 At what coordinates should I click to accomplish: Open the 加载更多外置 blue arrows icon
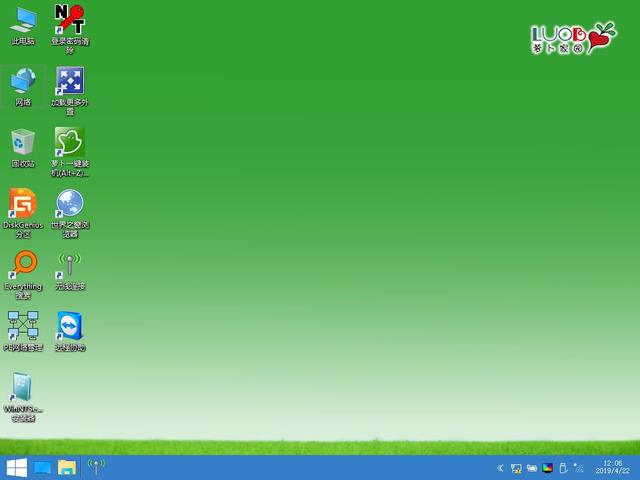click(70, 91)
